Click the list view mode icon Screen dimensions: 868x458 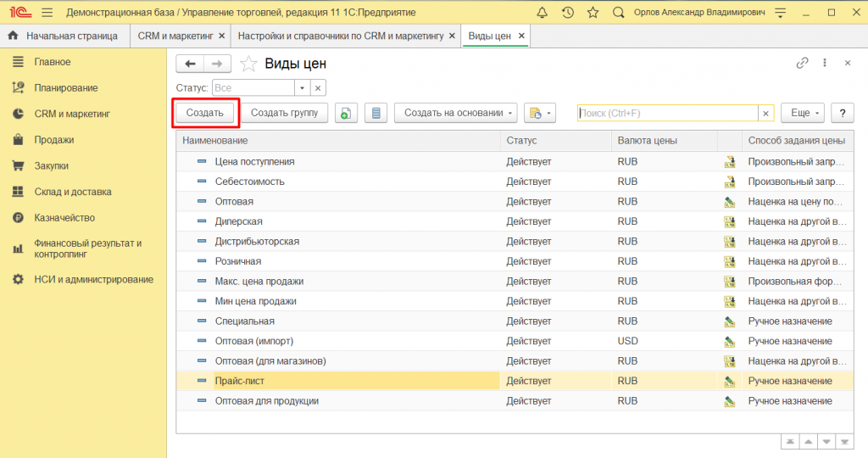(377, 113)
